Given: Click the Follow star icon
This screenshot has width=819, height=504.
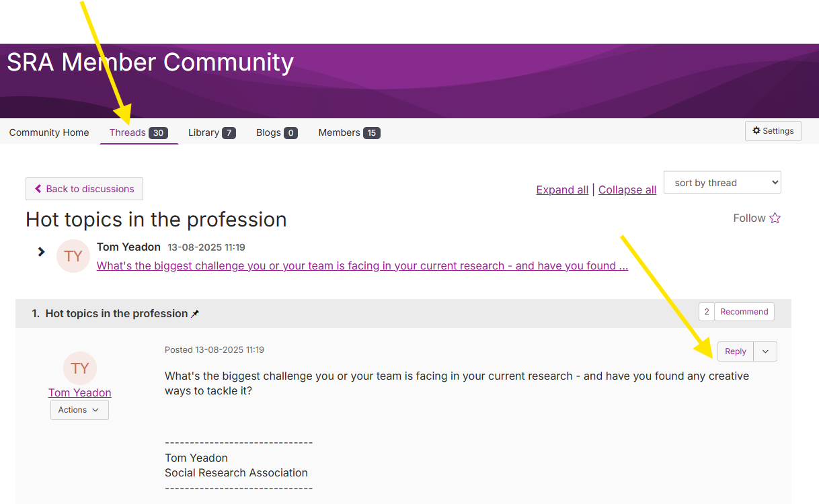Looking at the screenshot, I should (775, 218).
